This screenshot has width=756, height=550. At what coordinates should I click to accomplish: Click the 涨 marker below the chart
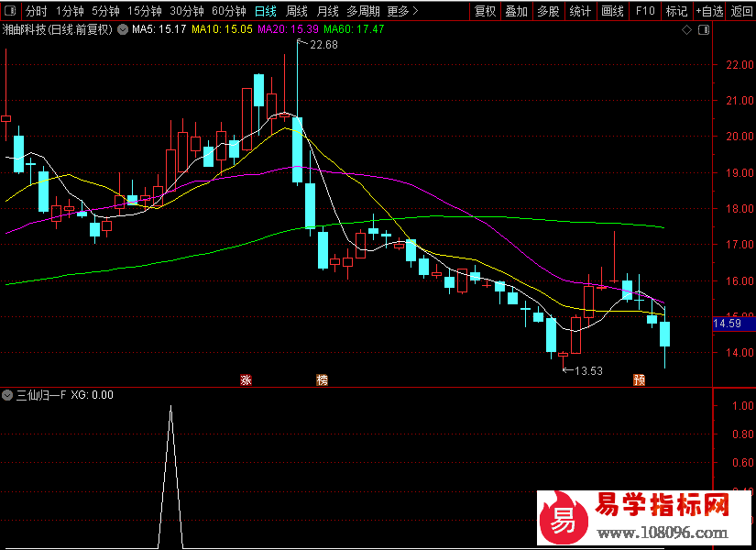(246, 380)
